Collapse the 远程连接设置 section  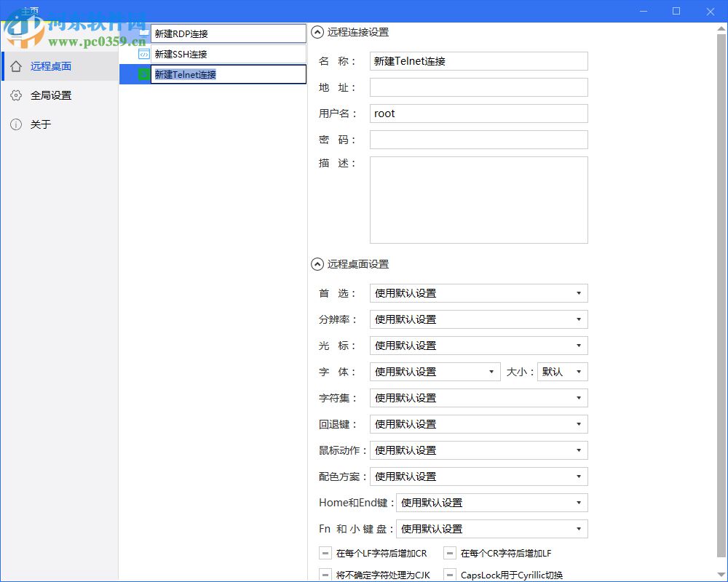click(x=317, y=32)
